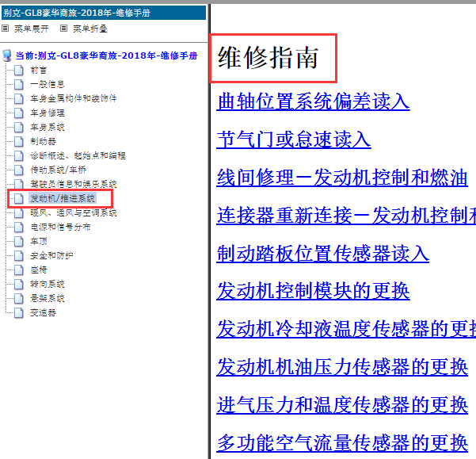This screenshot has height=459, width=476.
Task: Open link 发动机冷却液温度传感器的更换
Action: click(x=346, y=330)
